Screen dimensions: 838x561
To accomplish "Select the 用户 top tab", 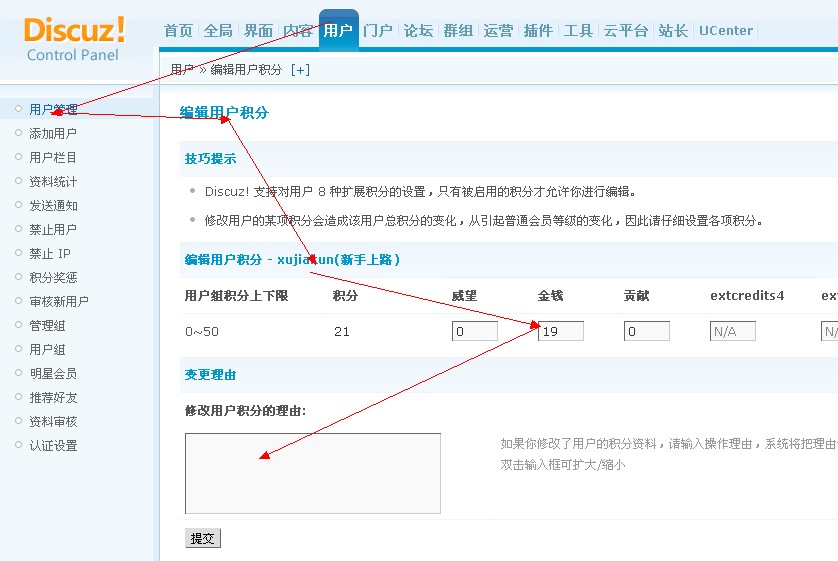I will [x=338, y=30].
